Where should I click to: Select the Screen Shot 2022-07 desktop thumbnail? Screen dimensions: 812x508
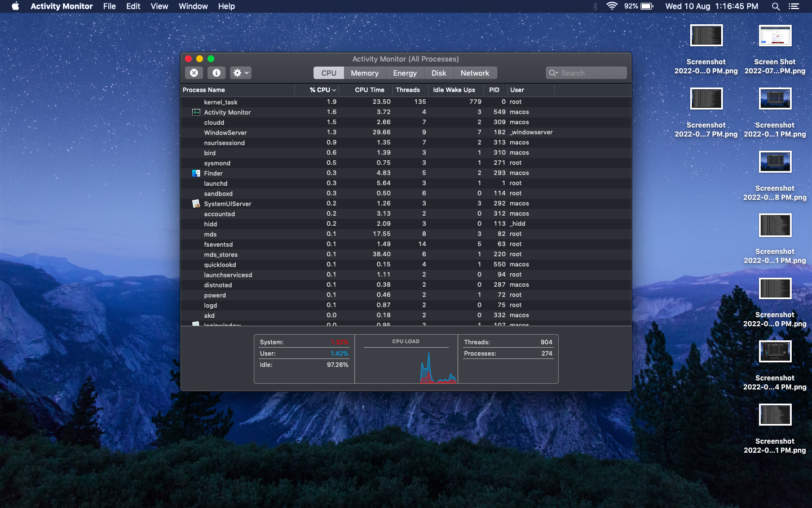(x=775, y=37)
